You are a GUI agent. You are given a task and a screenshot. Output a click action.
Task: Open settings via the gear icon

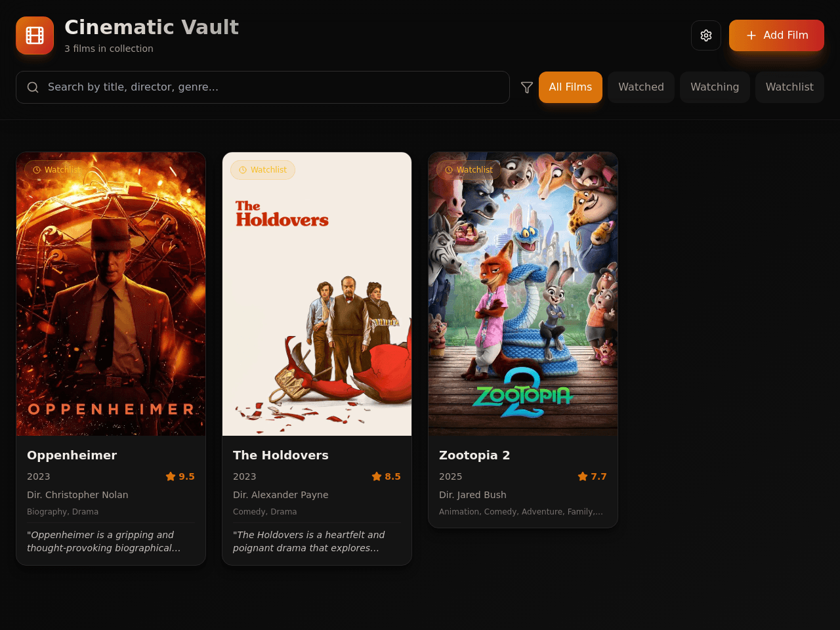point(706,35)
